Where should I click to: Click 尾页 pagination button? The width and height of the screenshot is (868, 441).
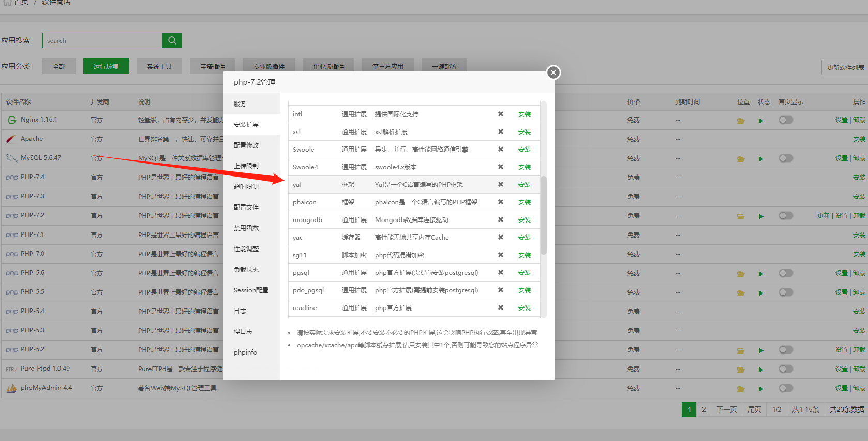(754, 409)
